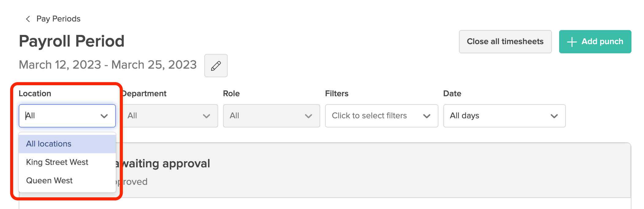Click the Department dropdown chevron arrow
The width and height of the screenshot is (644, 209).
click(206, 116)
